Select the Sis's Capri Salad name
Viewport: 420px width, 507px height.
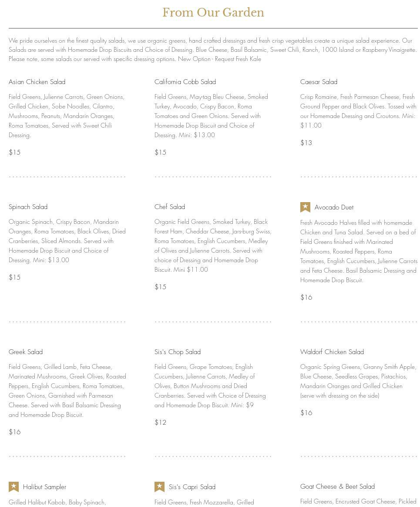[192, 487]
